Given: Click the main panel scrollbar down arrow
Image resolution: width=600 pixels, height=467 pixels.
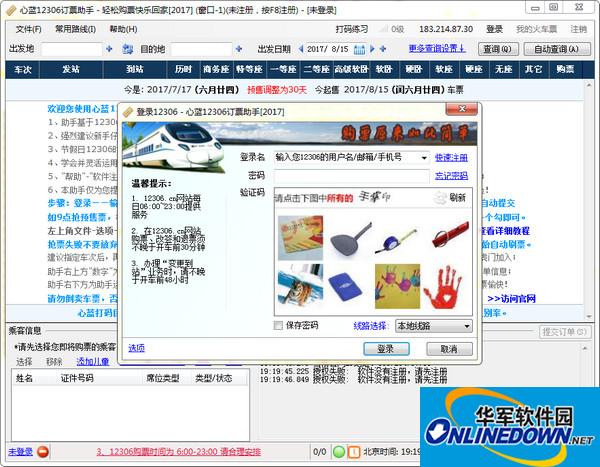Looking at the screenshot, I should click(589, 316).
